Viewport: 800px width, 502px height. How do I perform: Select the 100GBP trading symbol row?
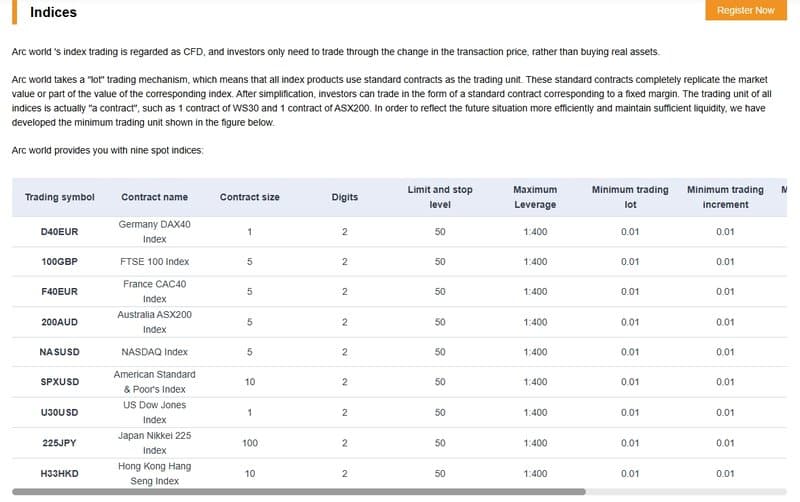[60, 262]
